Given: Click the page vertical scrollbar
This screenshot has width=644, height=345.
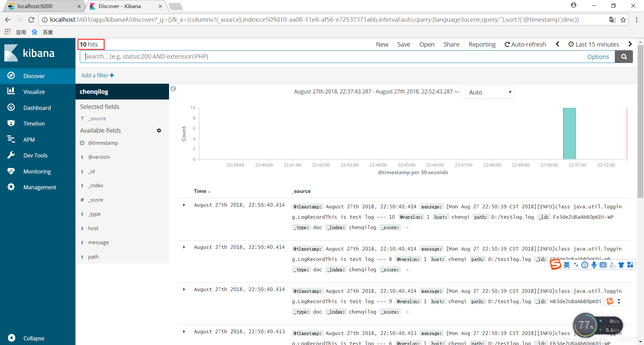Looking at the screenshot, I should pos(640,121).
